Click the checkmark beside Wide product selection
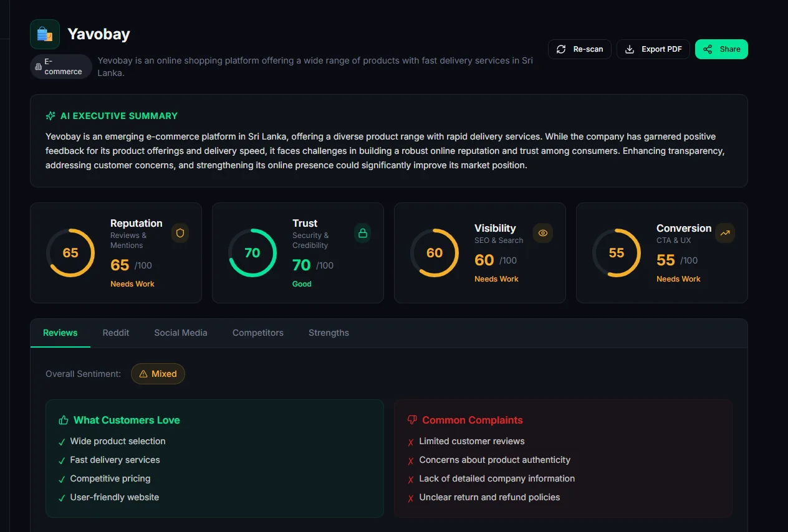788x532 pixels. 62,442
